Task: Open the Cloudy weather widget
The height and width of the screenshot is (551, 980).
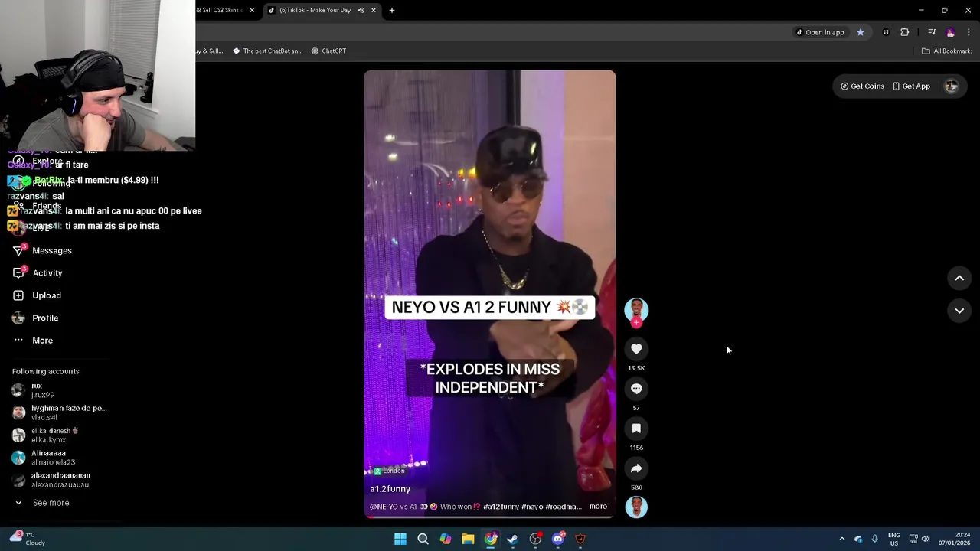Action: tap(28, 539)
